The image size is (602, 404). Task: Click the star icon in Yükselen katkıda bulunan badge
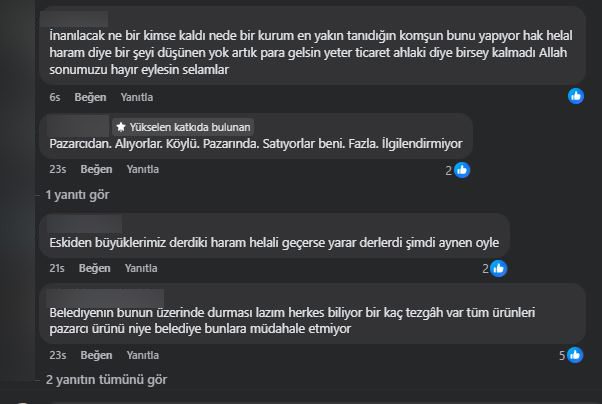pyautogui.click(x=120, y=127)
